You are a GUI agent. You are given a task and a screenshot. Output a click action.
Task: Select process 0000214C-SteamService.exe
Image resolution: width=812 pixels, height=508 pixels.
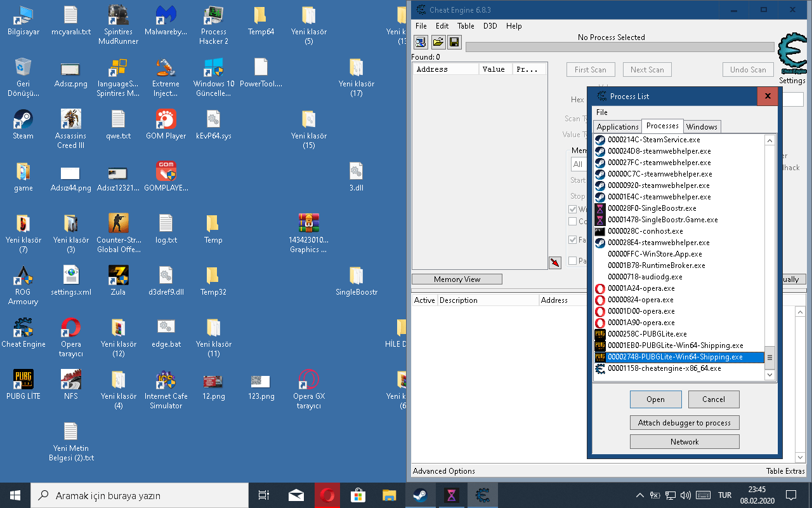point(679,140)
